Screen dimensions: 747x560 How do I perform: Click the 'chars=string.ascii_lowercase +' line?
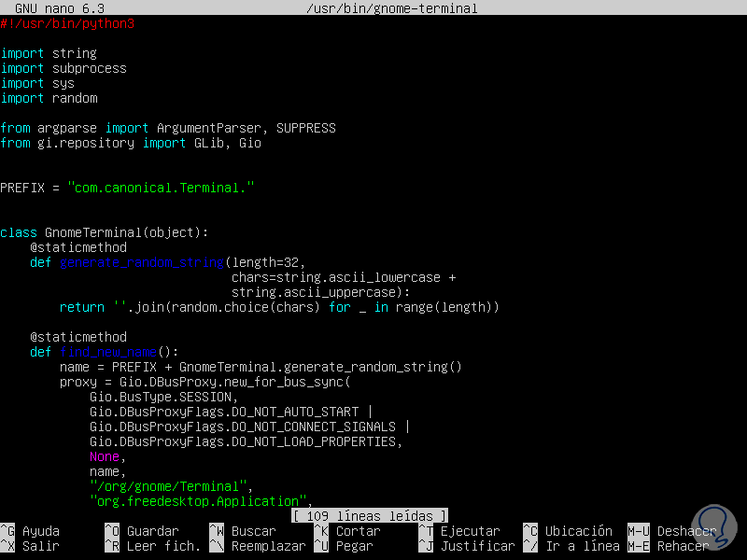click(344, 277)
